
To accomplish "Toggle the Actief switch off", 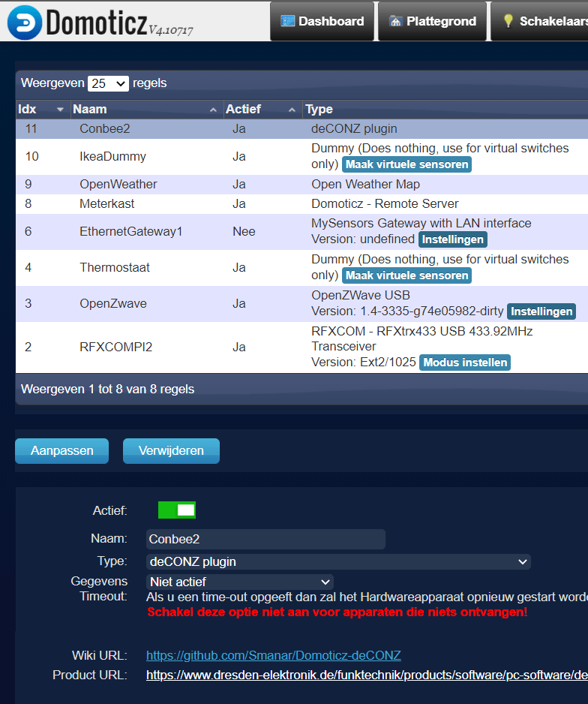I will (x=177, y=510).
